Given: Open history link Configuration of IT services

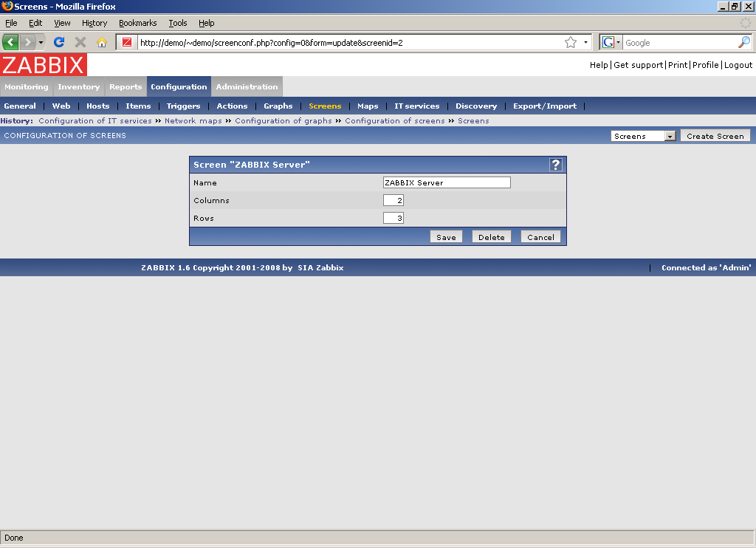Looking at the screenshot, I should (x=95, y=120).
